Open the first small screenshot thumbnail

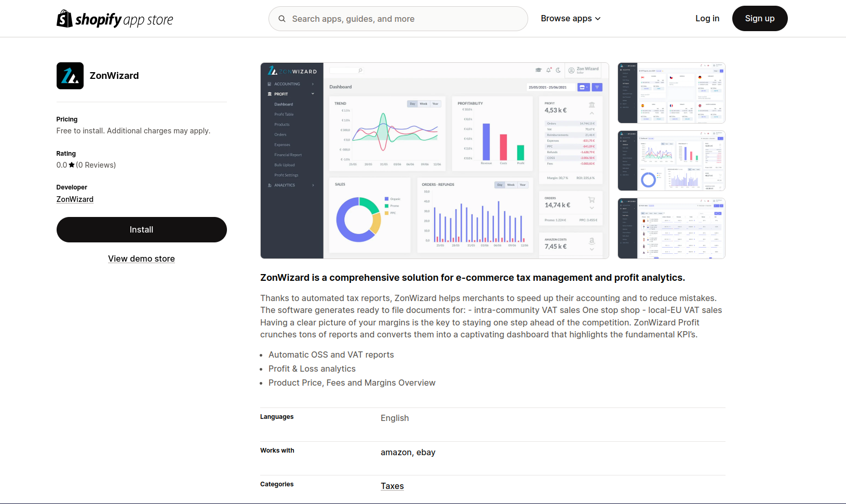[x=671, y=93]
